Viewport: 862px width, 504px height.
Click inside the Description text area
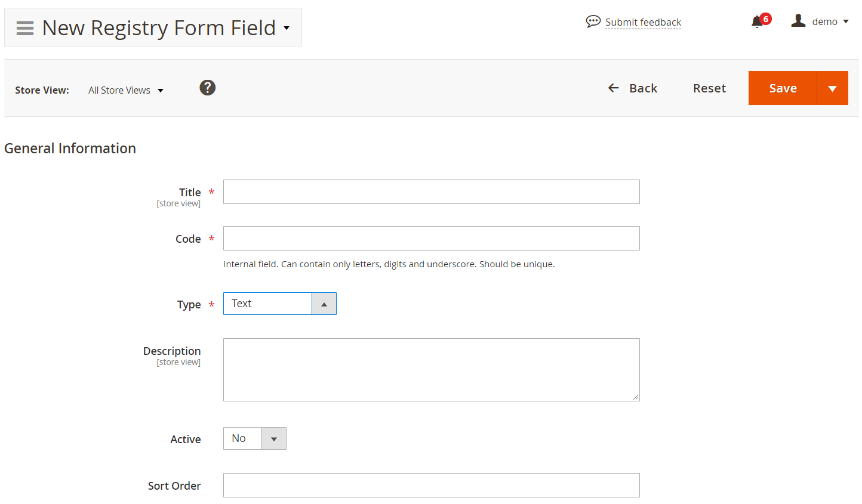pos(432,370)
